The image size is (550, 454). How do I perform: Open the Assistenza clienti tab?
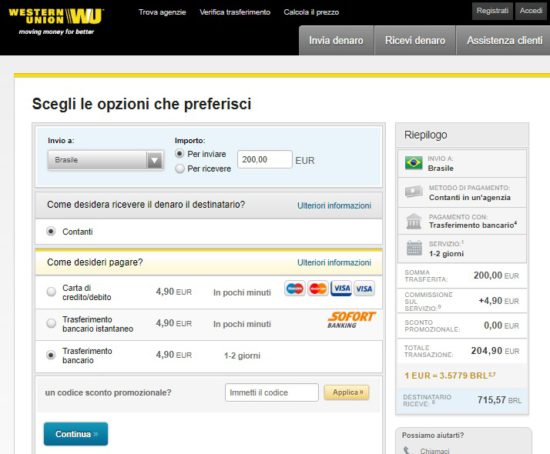pos(504,40)
